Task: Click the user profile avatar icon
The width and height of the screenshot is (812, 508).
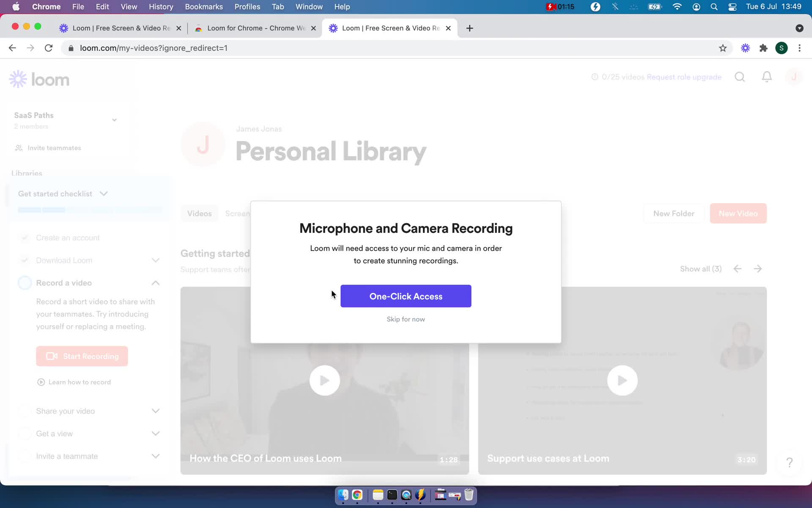Action: [794, 77]
